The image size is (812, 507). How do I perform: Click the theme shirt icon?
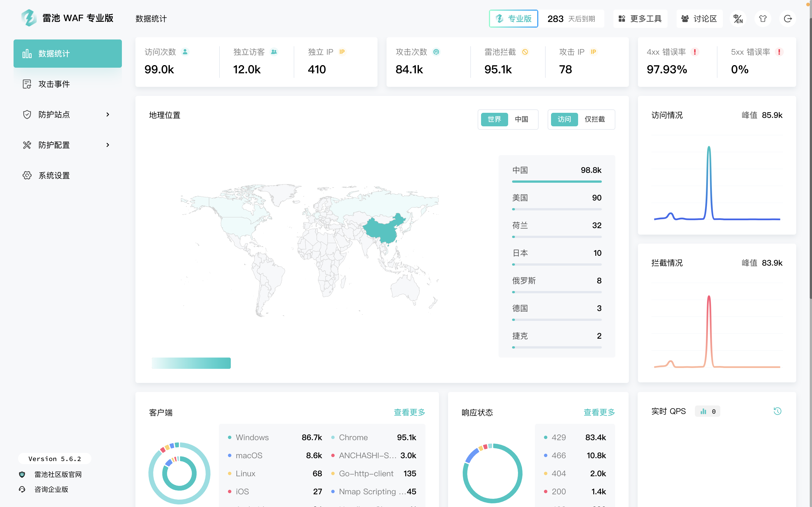pyautogui.click(x=763, y=19)
